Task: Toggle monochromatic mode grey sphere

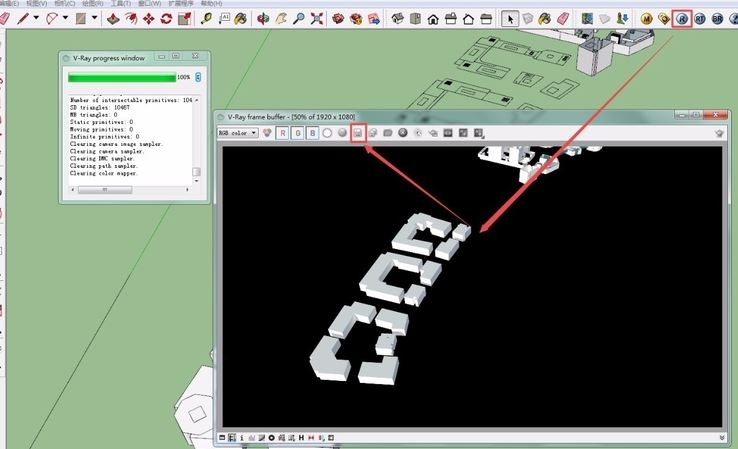Action: click(x=342, y=133)
